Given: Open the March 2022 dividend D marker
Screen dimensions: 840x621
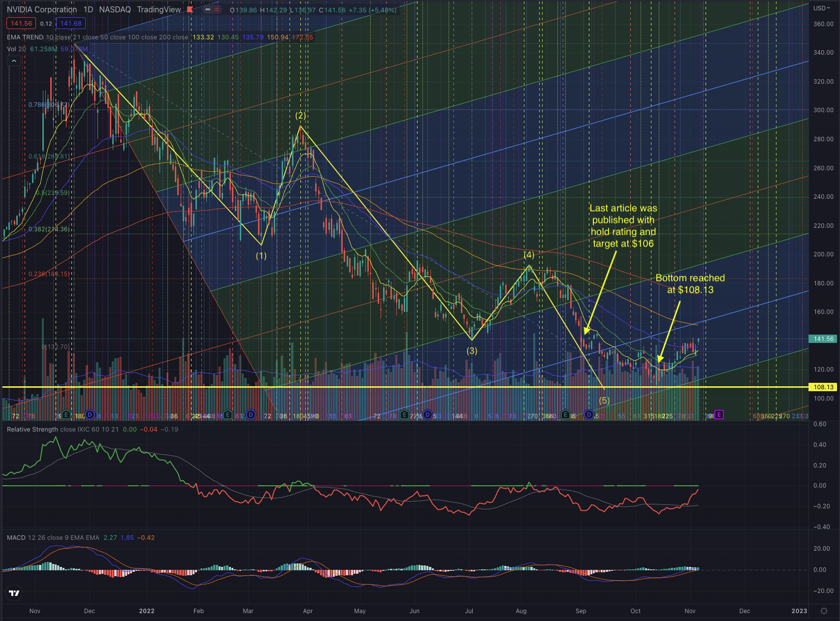Looking at the screenshot, I should 251,415.
